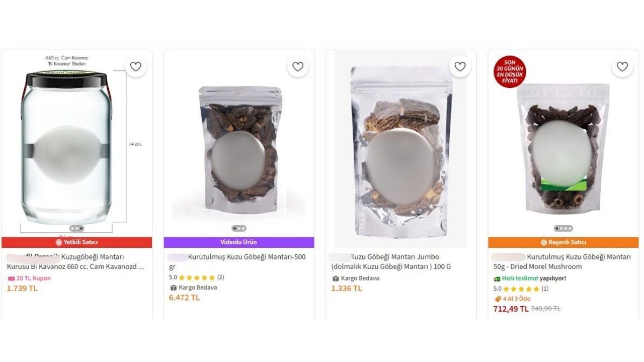
Task: Click the image carousel dots on the 500 gr product
Action: click(238, 228)
